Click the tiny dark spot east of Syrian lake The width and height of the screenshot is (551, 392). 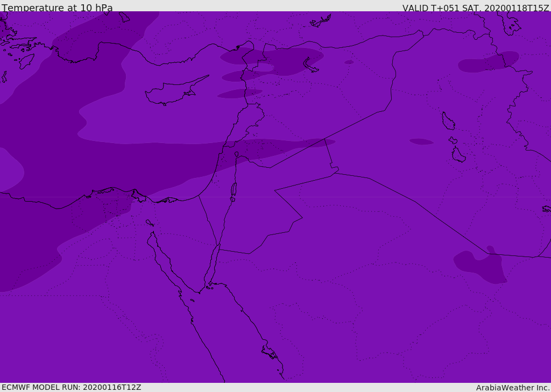click(x=349, y=62)
